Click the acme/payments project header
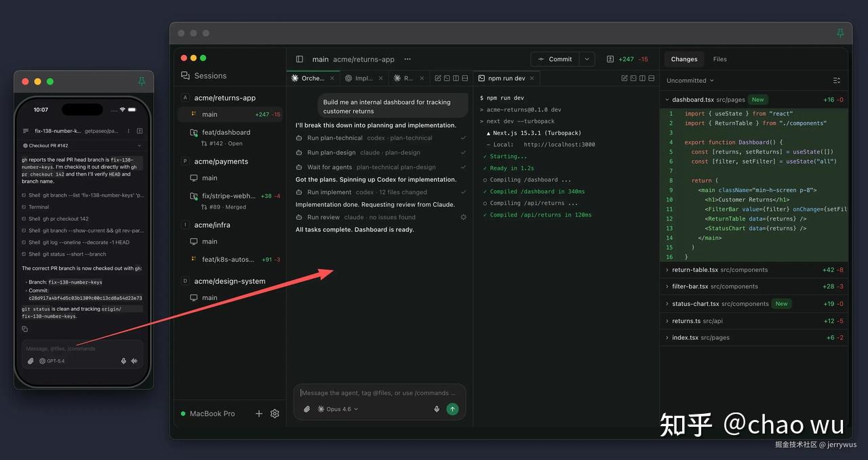This screenshot has height=460, width=868. [221, 161]
